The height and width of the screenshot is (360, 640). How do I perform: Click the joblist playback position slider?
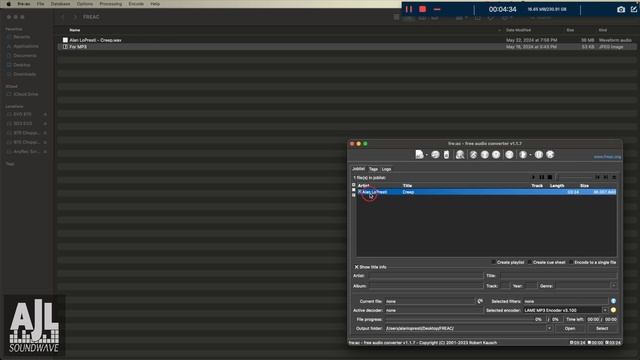point(575,177)
